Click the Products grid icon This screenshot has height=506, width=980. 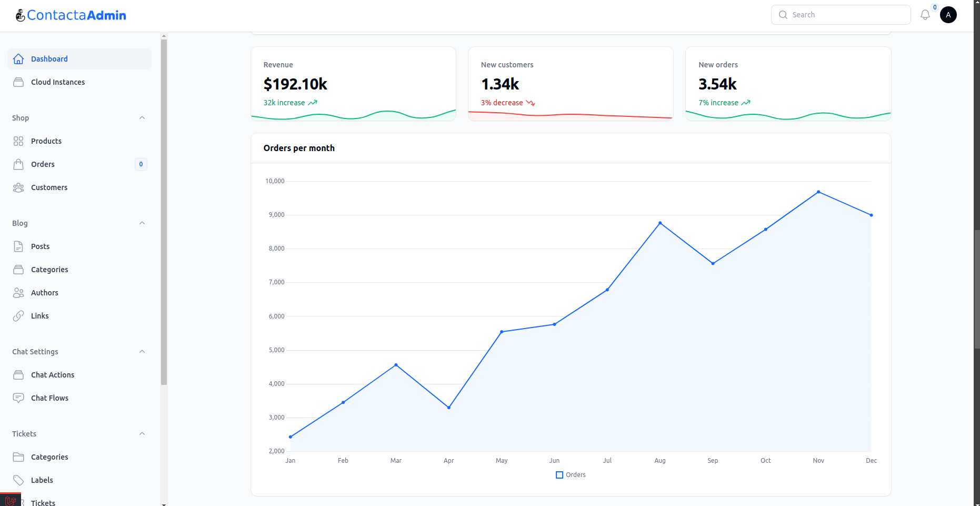click(18, 141)
